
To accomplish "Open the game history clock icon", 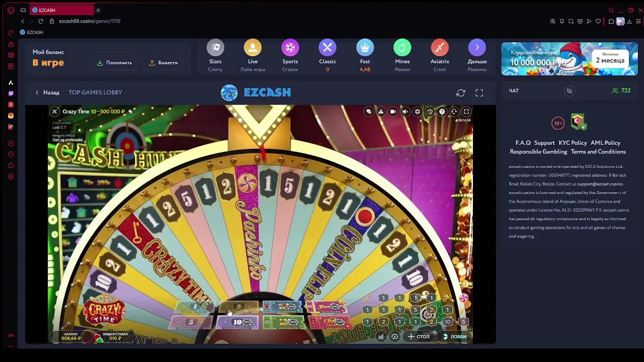I will pos(430,112).
